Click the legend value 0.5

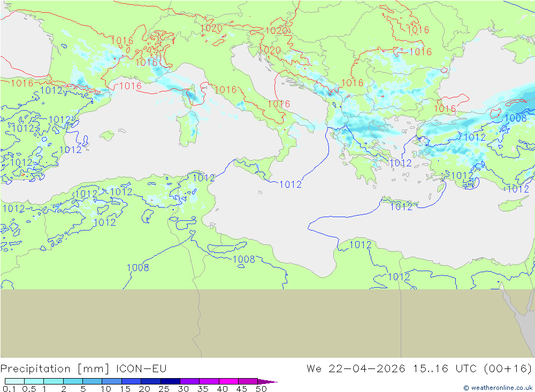[x=29, y=389]
